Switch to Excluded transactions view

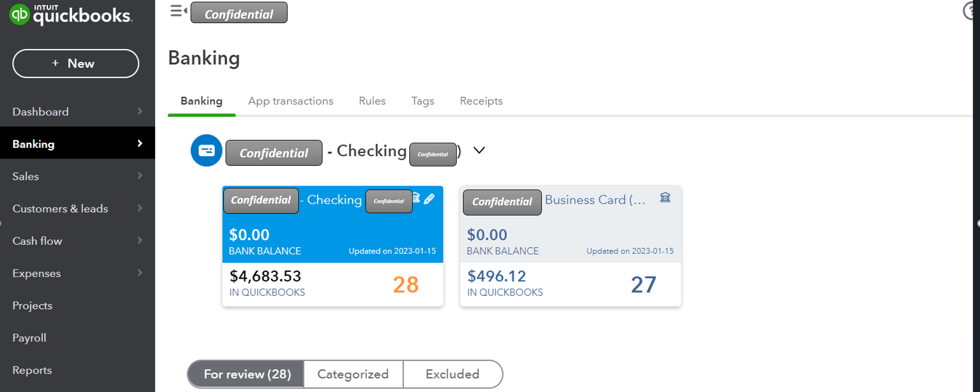click(452, 374)
